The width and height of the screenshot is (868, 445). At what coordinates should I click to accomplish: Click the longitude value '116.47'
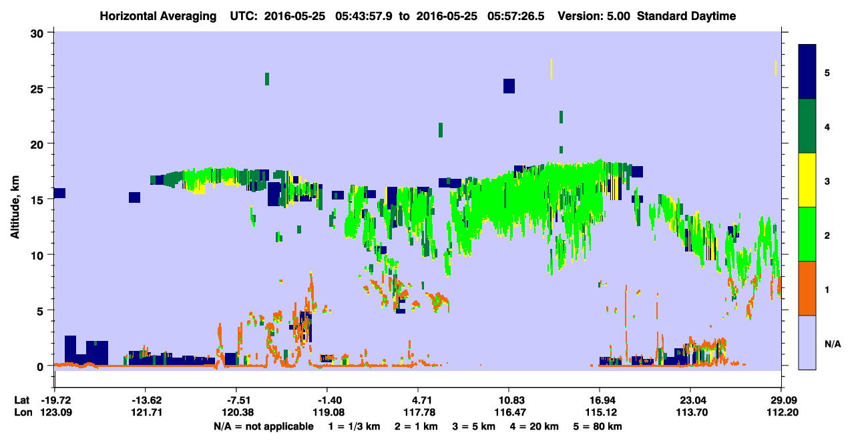coord(509,412)
